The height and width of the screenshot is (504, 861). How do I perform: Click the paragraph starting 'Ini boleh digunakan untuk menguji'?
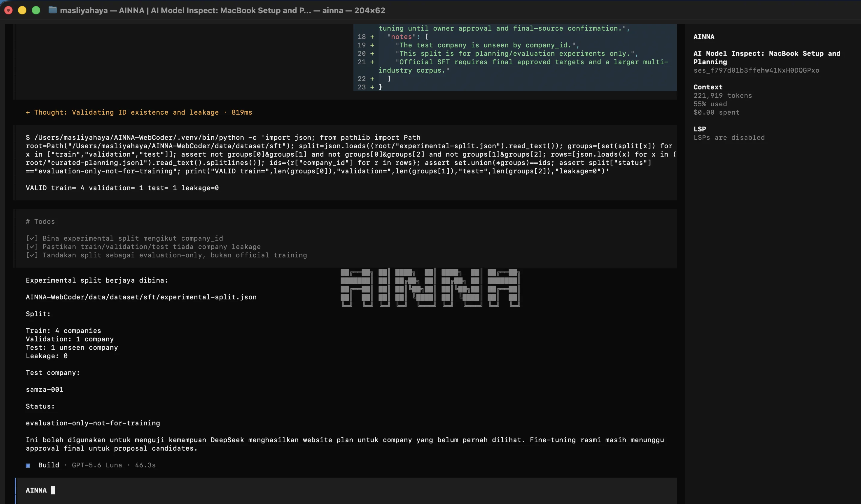pos(345,444)
